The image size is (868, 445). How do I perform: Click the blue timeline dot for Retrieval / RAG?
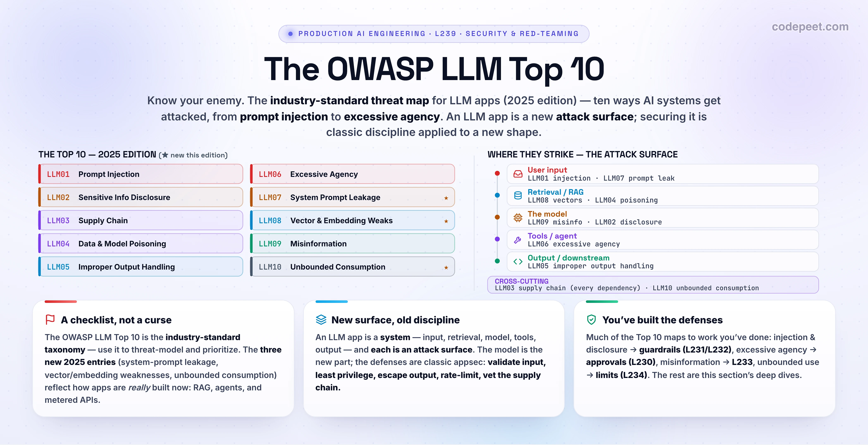(x=497, y=195)
